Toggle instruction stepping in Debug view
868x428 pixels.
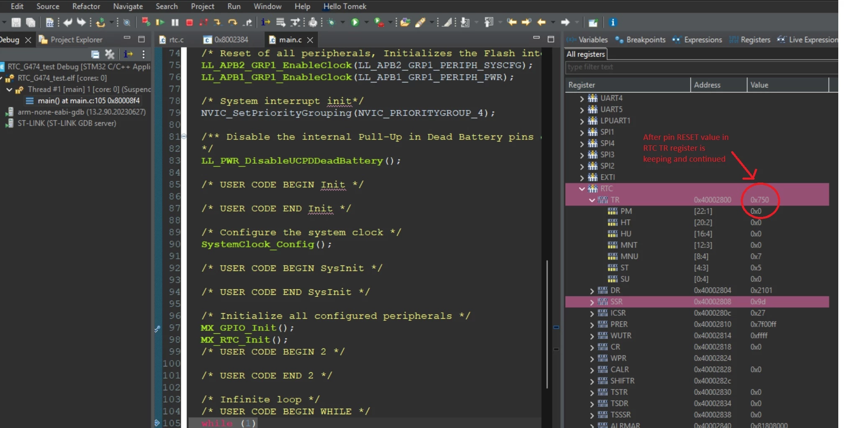[128, 54]
